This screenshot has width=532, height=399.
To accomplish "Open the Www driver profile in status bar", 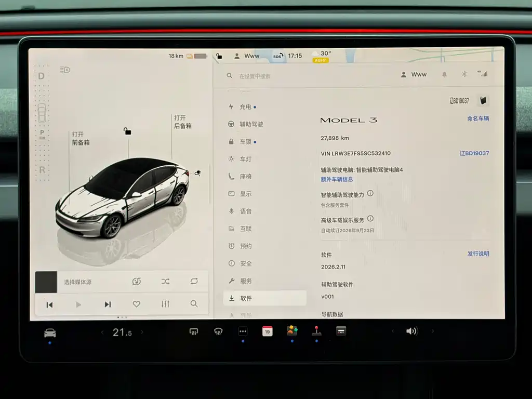I will [247, 56].
